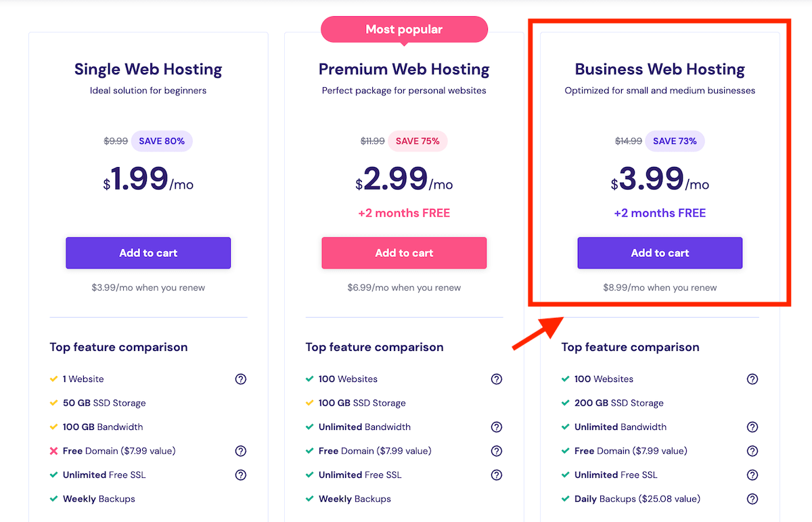The width and height of the screenshot is (812, 522).
Task: Click help icon for Premium plan's Unlimited Bandwidth
Action: pyautogui.click(x=496, y=427)
